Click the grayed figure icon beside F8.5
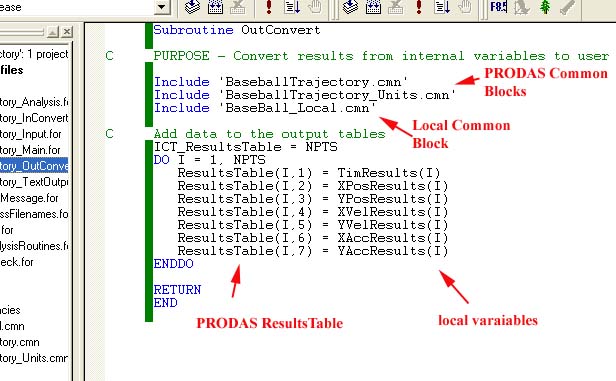Screen dimensions: 616x381 (522, 7)
